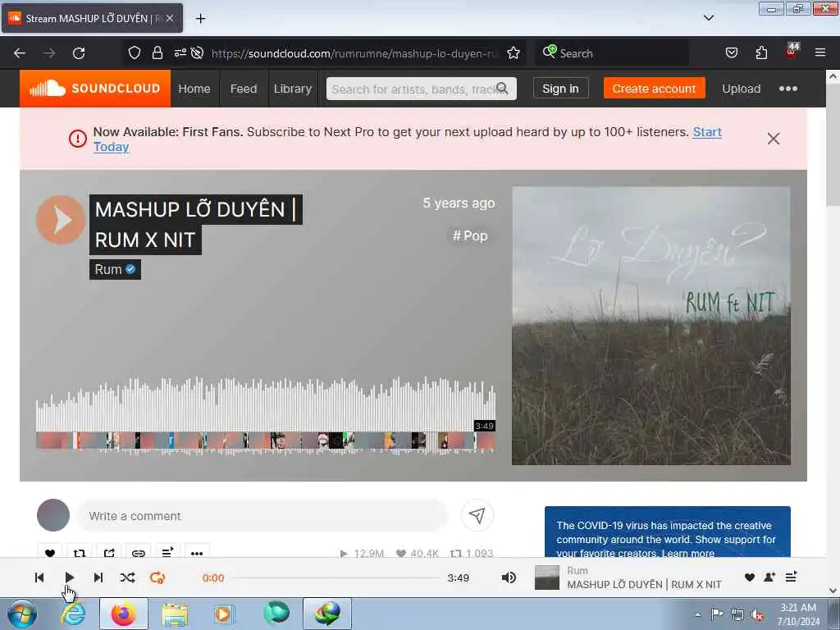Like the track with heart button
Screen dimensions: 840x630
[50, 553]
